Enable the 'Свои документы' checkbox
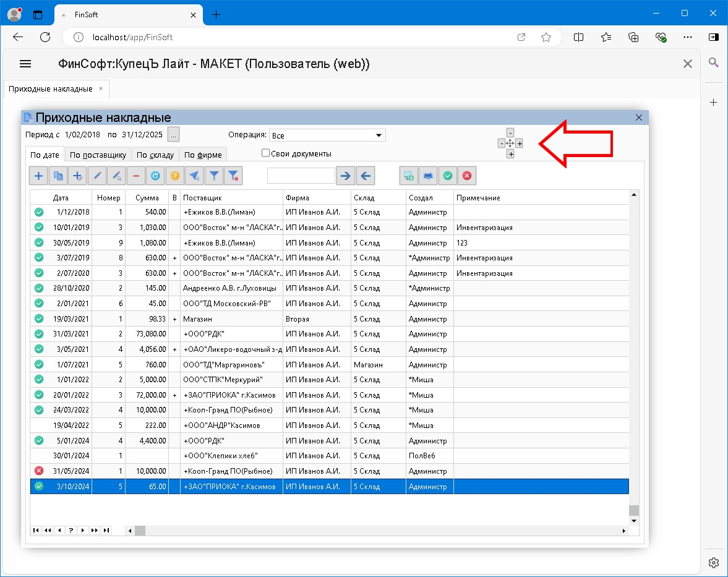The image size is (728, 577). coord(266,153)
